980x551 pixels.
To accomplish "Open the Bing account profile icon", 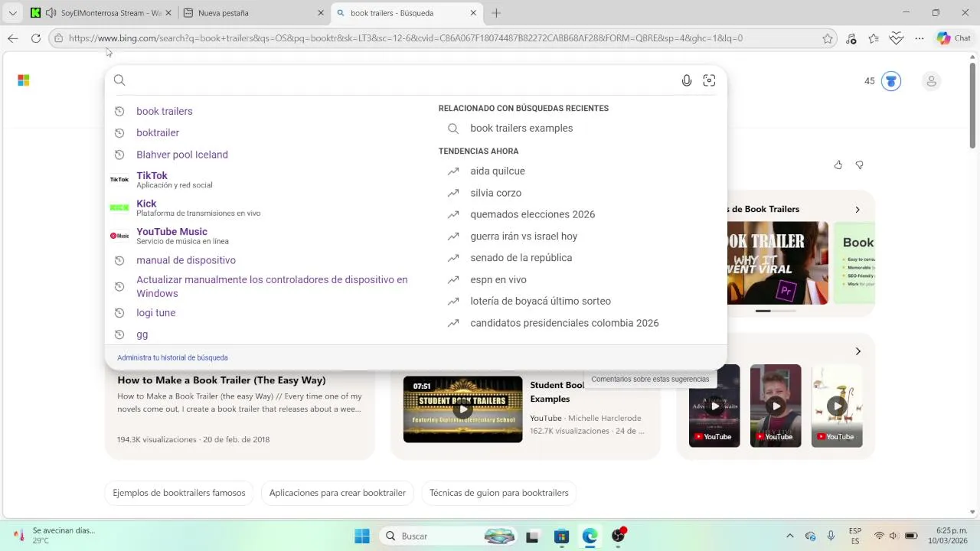I will pos(931,81).
